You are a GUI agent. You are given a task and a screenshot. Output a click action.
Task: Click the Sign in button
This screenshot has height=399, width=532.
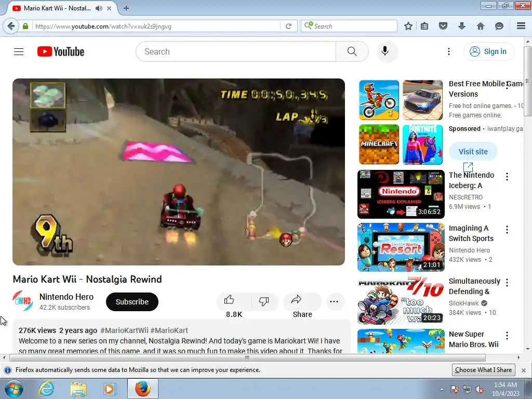coord(489,51)
